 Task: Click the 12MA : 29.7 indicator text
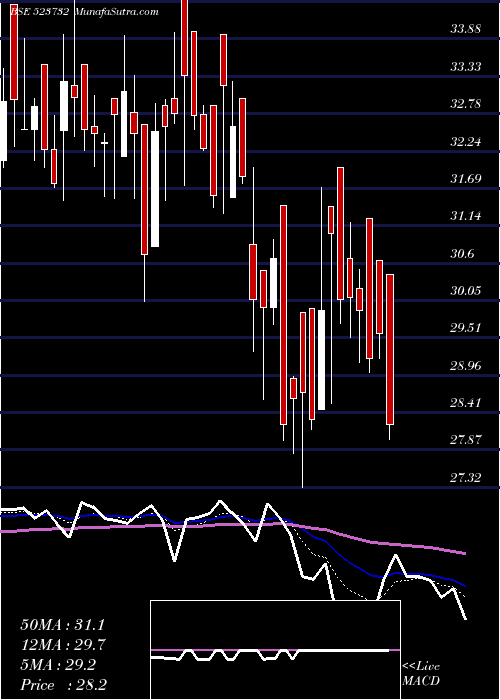[64, 645]
